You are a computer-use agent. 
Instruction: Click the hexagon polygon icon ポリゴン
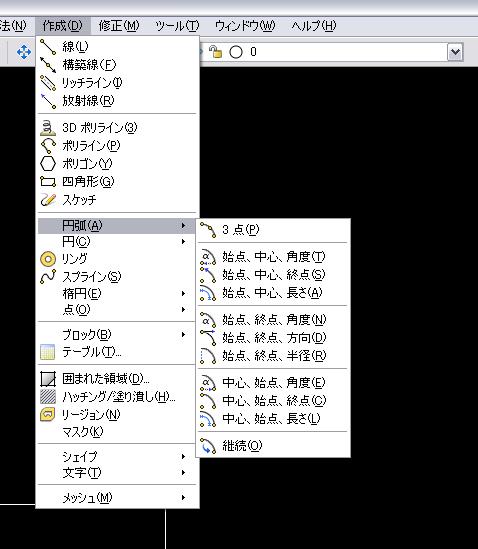(48, 164)
